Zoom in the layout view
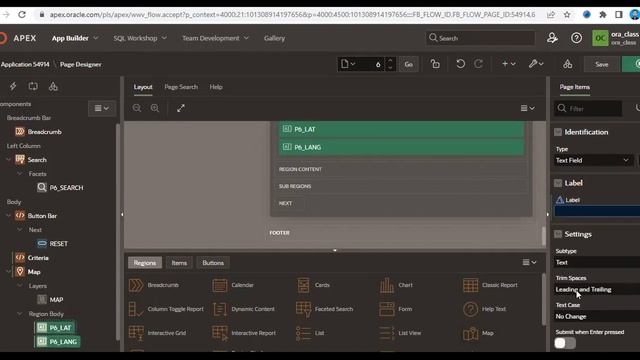The width and height of the screenshot is (640, 360). click(x=155, y=108)
